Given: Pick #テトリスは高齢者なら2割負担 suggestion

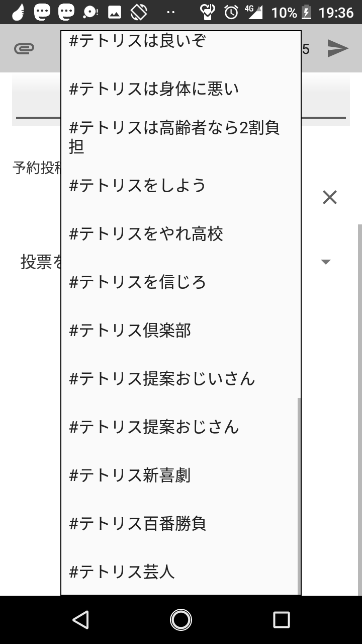Looking at the screenshot, I should [174, 137].
